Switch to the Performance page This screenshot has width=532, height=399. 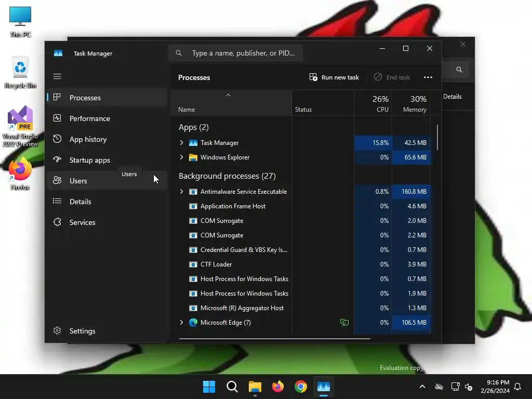pos(107,118)
